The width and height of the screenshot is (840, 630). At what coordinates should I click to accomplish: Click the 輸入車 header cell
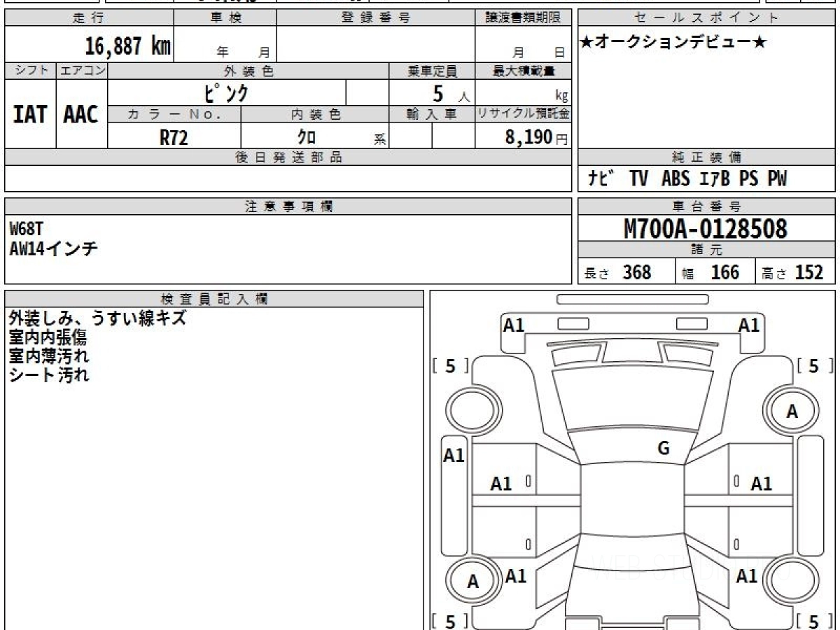click(x=432, y=114)
